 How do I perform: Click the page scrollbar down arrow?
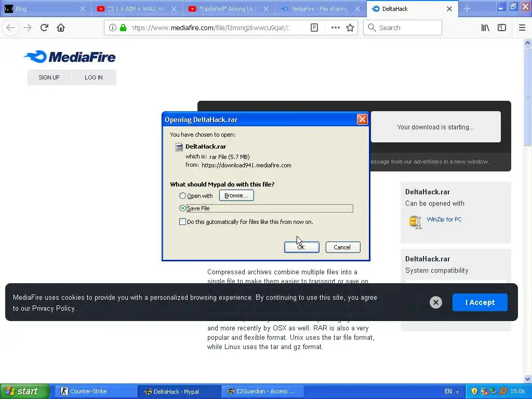pos(528,379)
